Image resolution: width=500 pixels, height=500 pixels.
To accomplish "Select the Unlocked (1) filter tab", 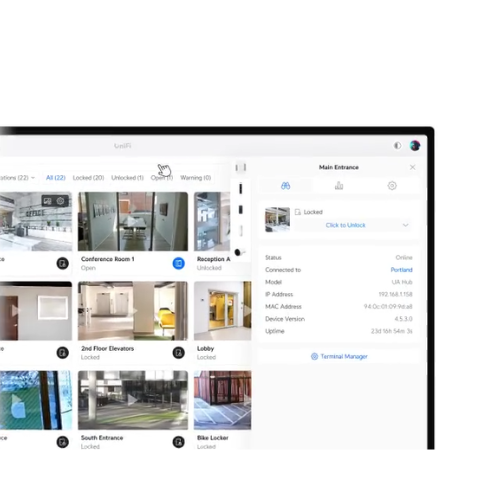I will point(127,178).
